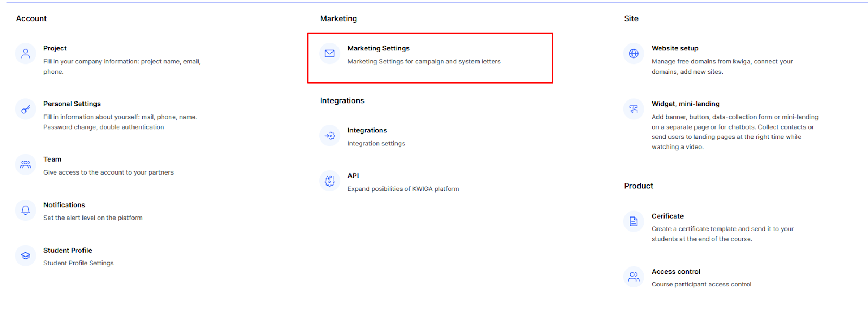The width and height of the screenshot is (868, 326).
Task: Click the Widget, mini-landing icon
Action: coord(633,109)
